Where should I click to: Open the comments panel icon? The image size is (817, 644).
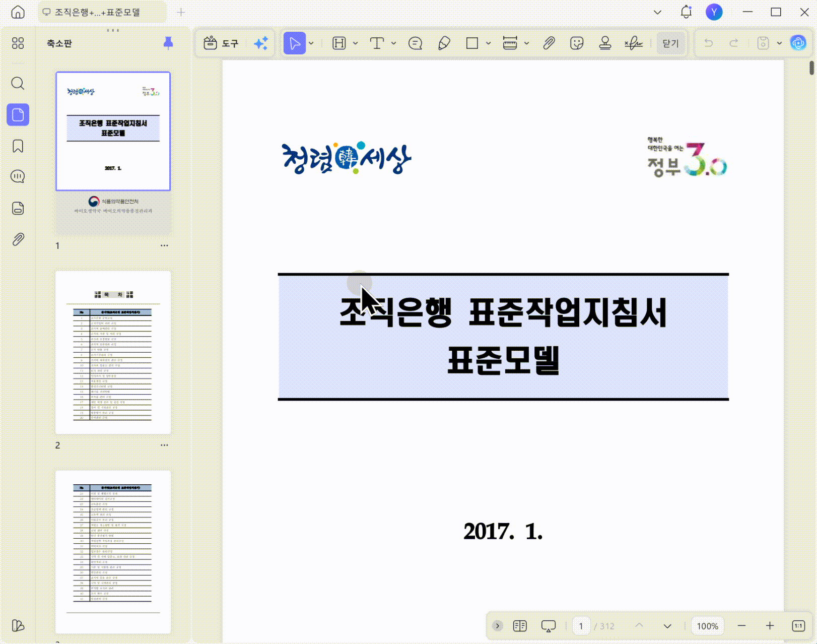pyautogui.click(x=18, y=176)
